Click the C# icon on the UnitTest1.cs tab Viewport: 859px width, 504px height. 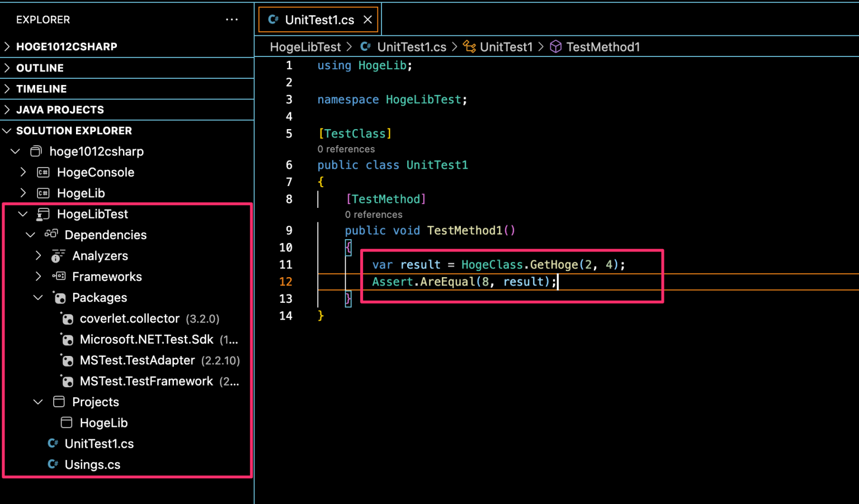click(x=273, y=19)
